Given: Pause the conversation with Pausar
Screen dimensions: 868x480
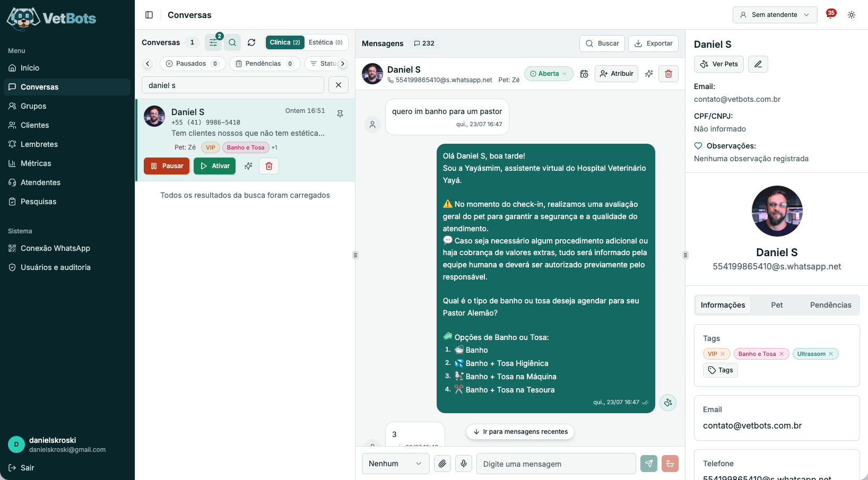Looking at the screenshot, I should point(167,166).
